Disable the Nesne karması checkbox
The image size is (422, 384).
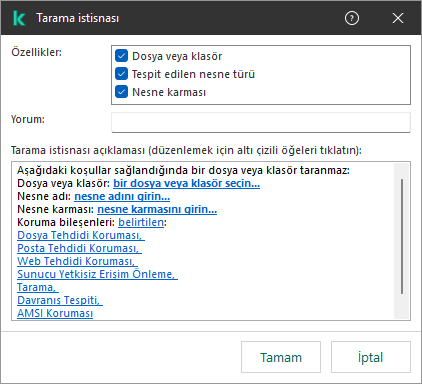(x=121, y=92)
